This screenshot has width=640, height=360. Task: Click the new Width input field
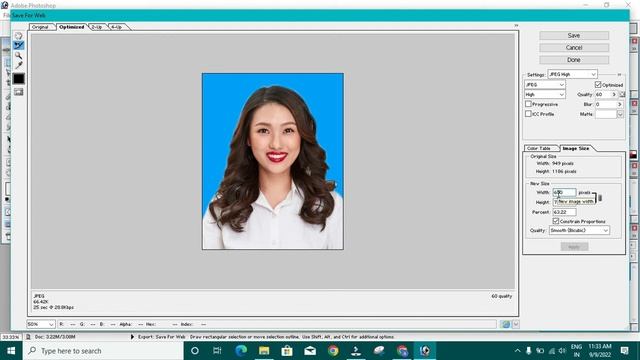(564, 192)
